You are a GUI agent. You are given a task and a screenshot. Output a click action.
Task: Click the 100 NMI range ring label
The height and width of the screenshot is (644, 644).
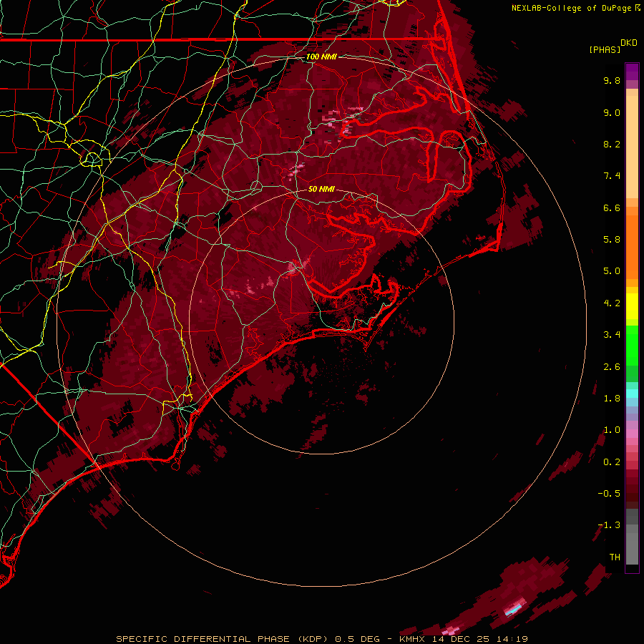pos(321,57)
